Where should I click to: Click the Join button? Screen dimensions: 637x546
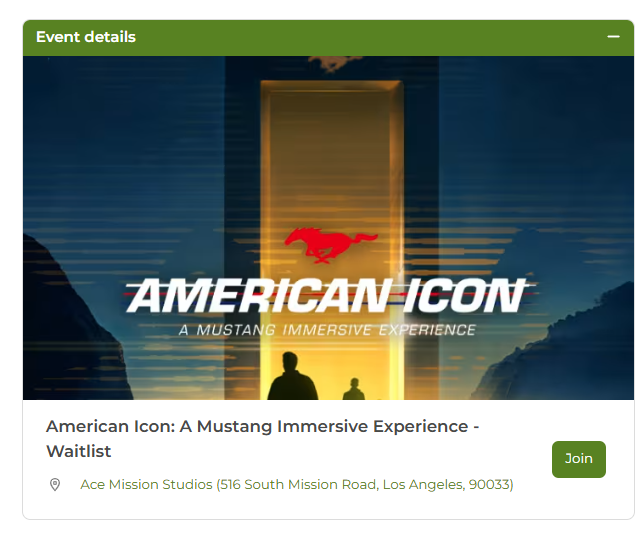[578, 459]
